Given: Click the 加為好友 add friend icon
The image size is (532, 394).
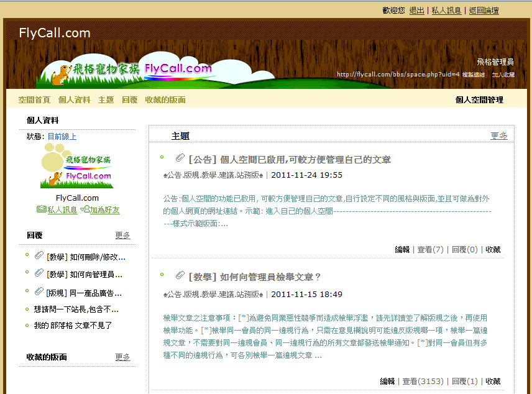Looking at the screenshot, I should [x=85, y=210].
